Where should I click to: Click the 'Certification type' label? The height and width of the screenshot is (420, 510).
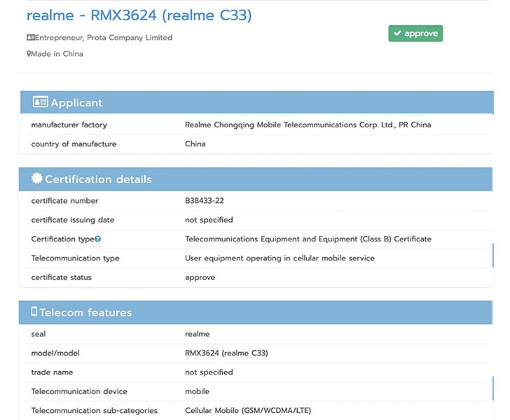63,239
